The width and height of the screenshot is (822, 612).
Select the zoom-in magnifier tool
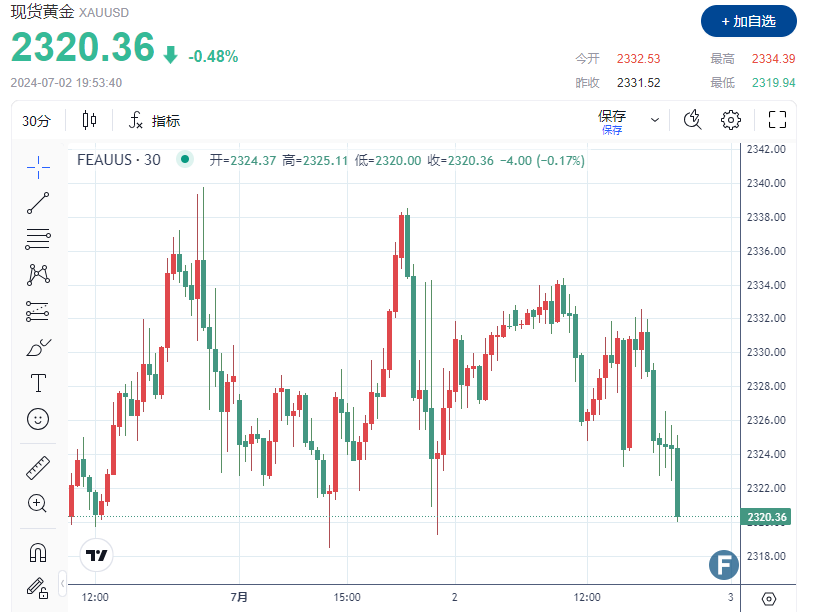(x=37, y=503)
